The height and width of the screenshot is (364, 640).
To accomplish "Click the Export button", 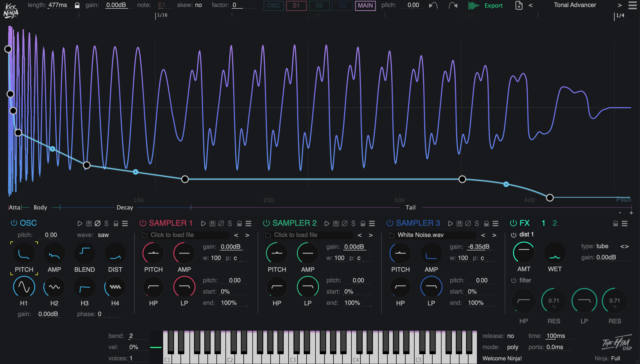I will tap(493, 6).
